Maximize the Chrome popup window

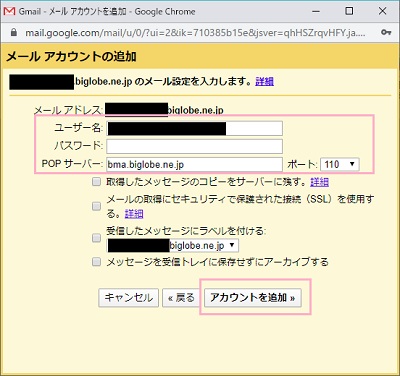[349, 11]
